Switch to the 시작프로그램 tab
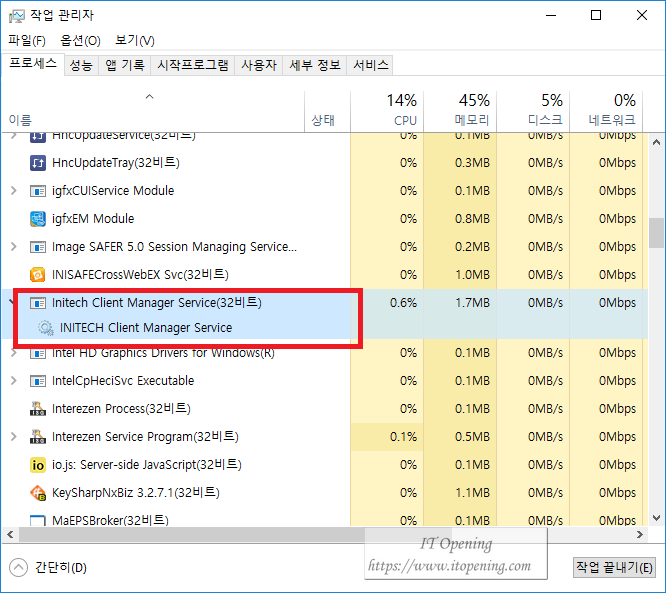The height and width of the screenshot is (593, 666). (192, 65)
